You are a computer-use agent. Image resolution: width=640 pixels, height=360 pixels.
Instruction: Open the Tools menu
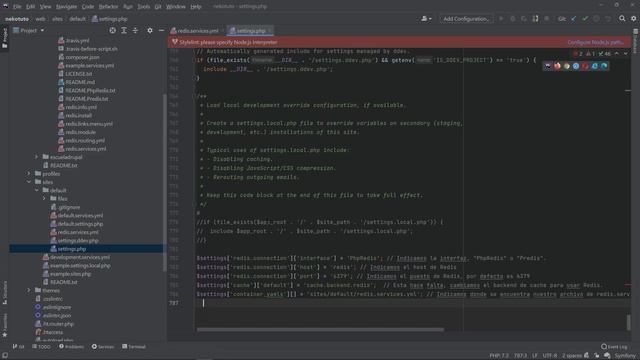[x=143, y=7]
